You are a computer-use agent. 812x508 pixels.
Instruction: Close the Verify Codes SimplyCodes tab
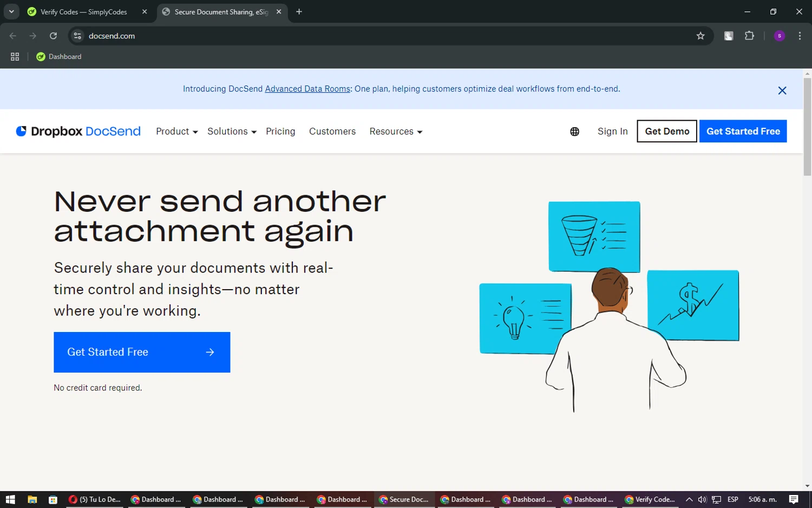click(145, 11)
